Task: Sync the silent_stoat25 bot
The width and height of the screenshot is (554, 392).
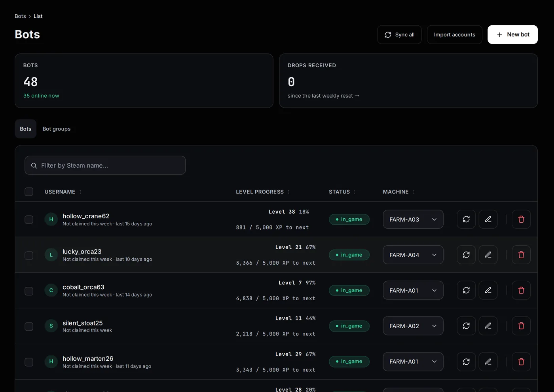Action: coord(466,326)
